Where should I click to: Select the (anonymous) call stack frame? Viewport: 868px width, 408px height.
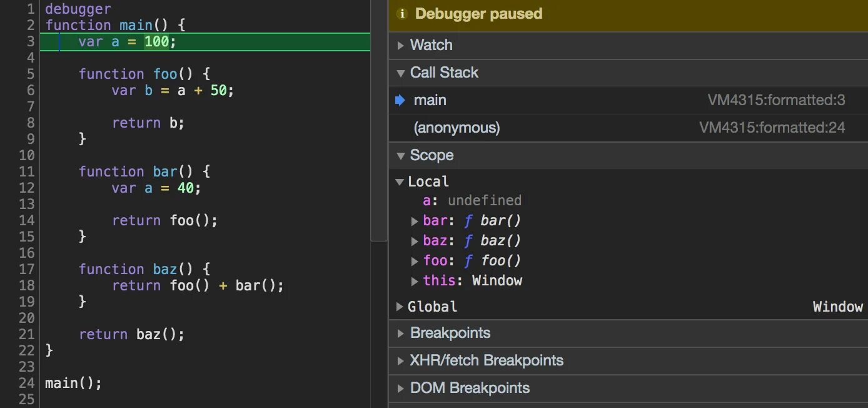pos(457,128)
